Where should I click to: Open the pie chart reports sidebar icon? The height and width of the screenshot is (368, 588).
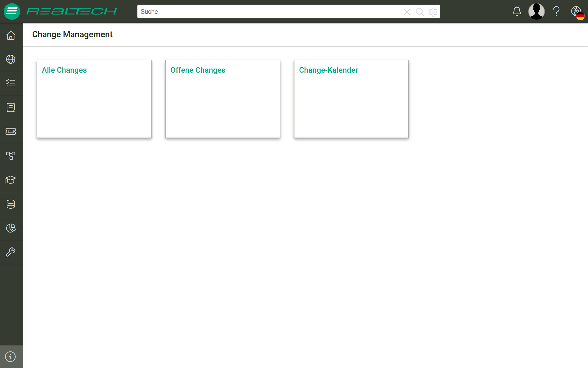pyautogui.click(x=11, y=228)
